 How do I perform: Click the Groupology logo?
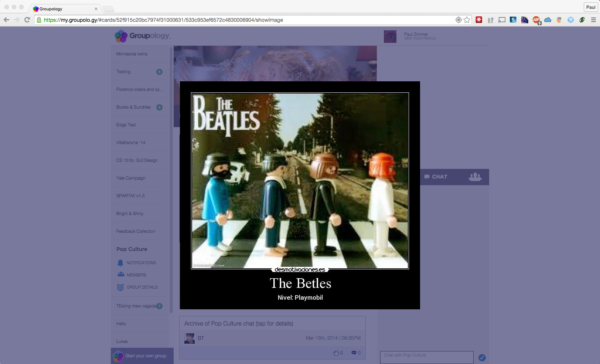(x=143, y=36)
